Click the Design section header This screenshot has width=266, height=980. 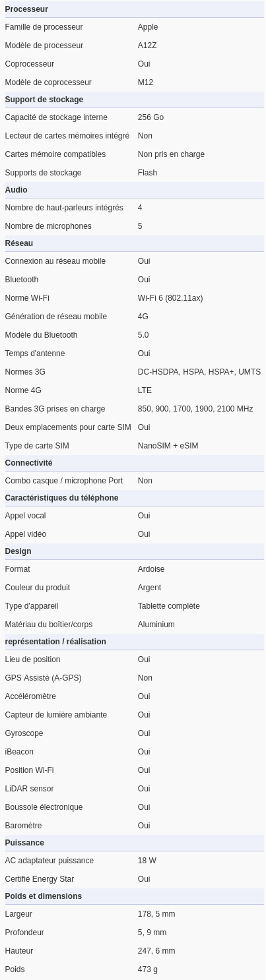tap(18, 551)
